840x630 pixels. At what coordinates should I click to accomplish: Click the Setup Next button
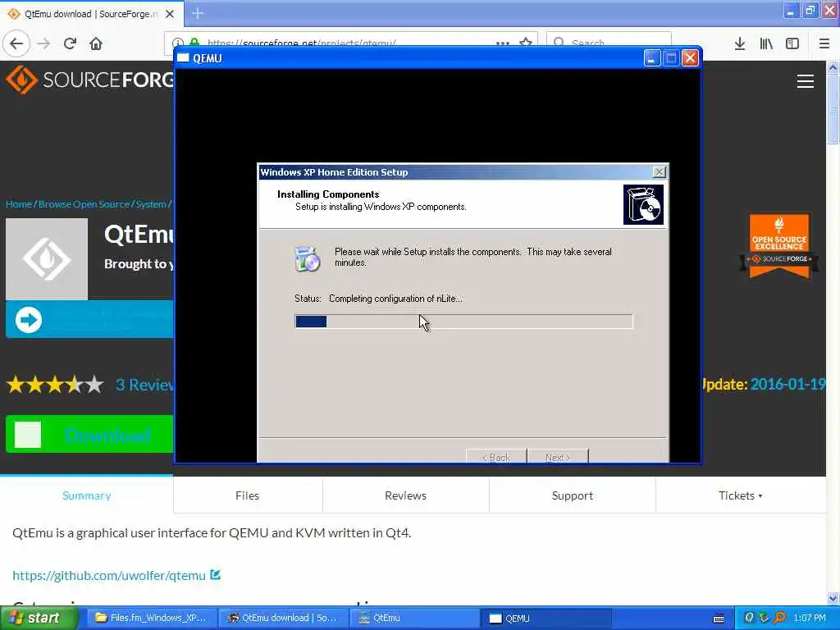pyautogui.click(x=558, y=457)
